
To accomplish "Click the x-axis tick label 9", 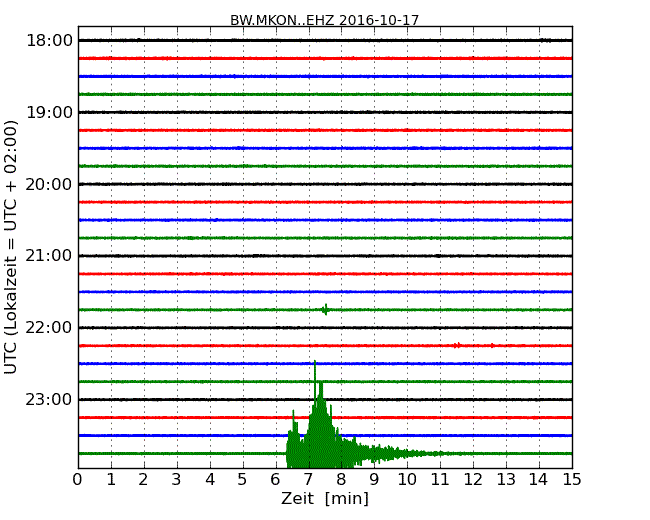I will coord(374,480).
